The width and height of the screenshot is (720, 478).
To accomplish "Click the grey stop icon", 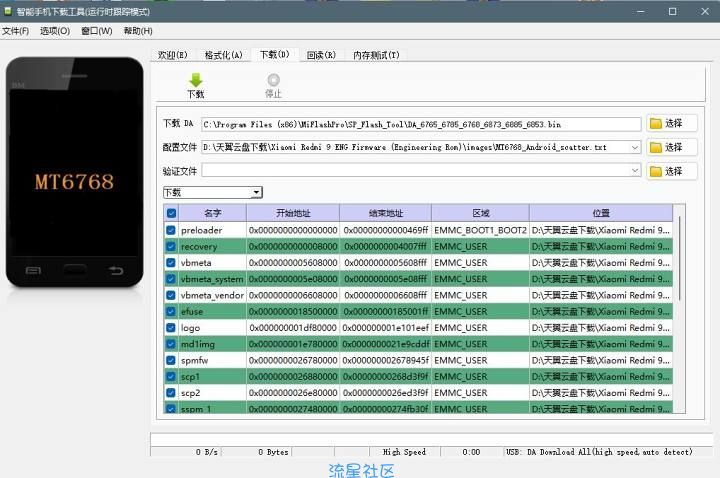I will click(273, 80).
